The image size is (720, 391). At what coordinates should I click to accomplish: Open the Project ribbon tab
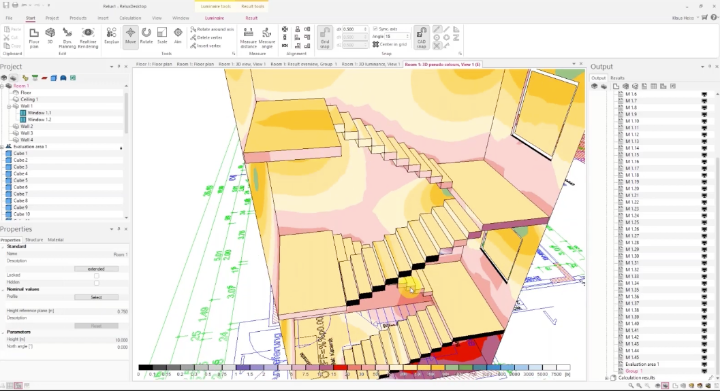click(x=52, y=18)
